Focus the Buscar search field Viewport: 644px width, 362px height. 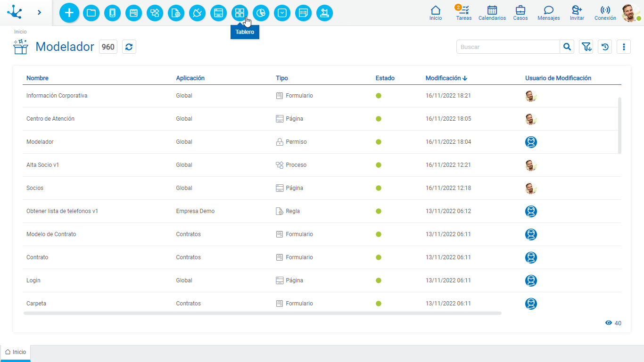coord(508,47)
